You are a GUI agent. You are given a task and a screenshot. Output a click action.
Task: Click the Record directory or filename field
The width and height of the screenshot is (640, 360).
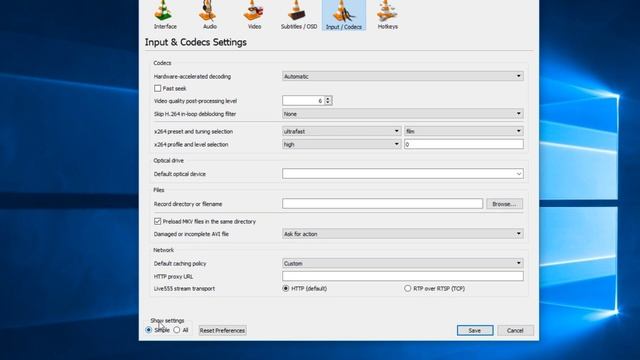point(382,203)
